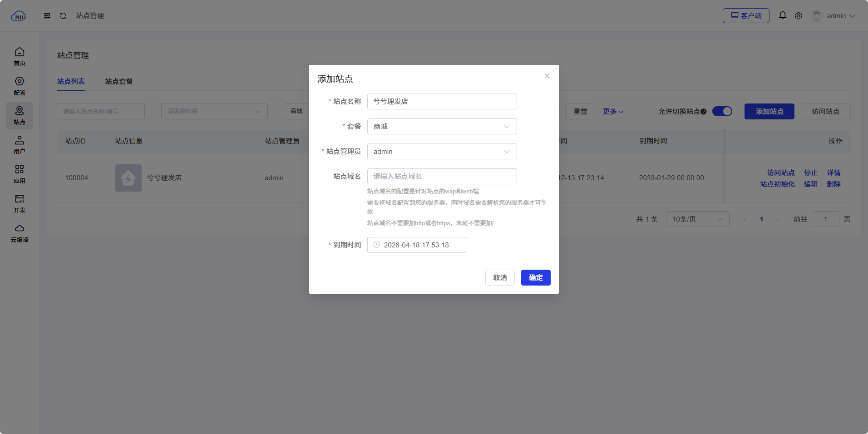Open the 云编译 cloud compile icon
Viewport: 868px width, 434px height.
pyautogui.click(x=20, y=233)
